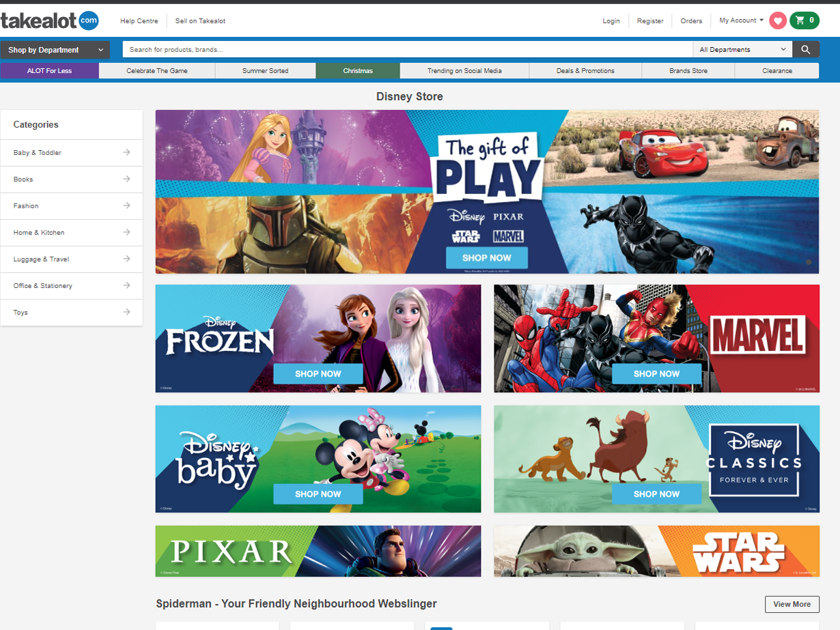Click the arrow beside Luggage & Travel
This screenshot has height=630, width=840.
point(126,259)
